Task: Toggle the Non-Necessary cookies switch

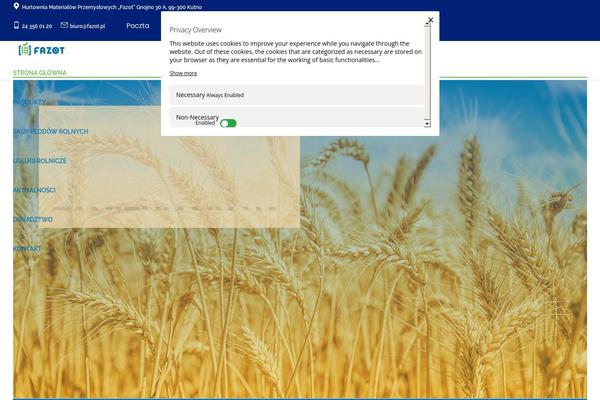Action: tap(228, 123)
